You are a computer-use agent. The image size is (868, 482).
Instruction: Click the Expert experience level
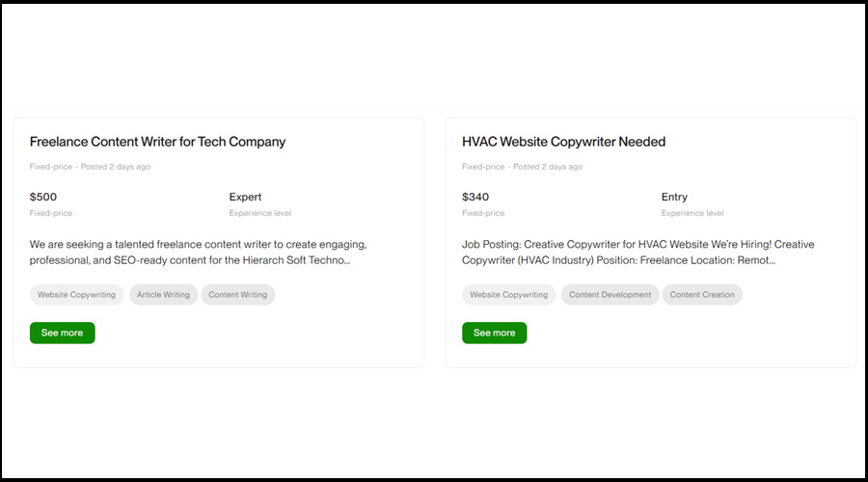(245, 197)
